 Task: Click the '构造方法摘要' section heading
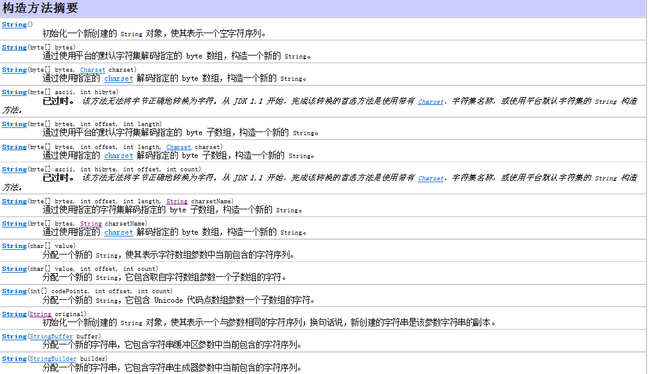pyautogui.click(x=40, y=8)
